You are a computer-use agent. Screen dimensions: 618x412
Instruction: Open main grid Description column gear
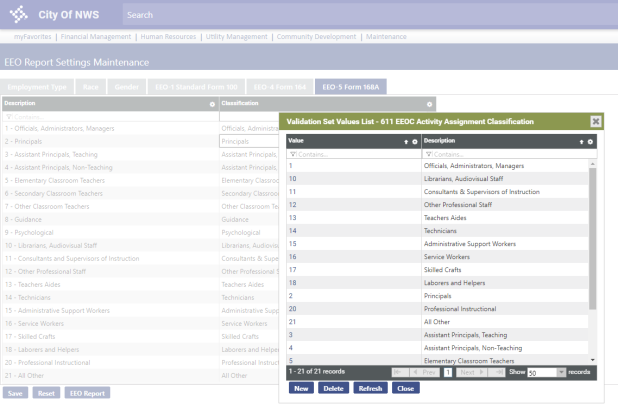212,104
